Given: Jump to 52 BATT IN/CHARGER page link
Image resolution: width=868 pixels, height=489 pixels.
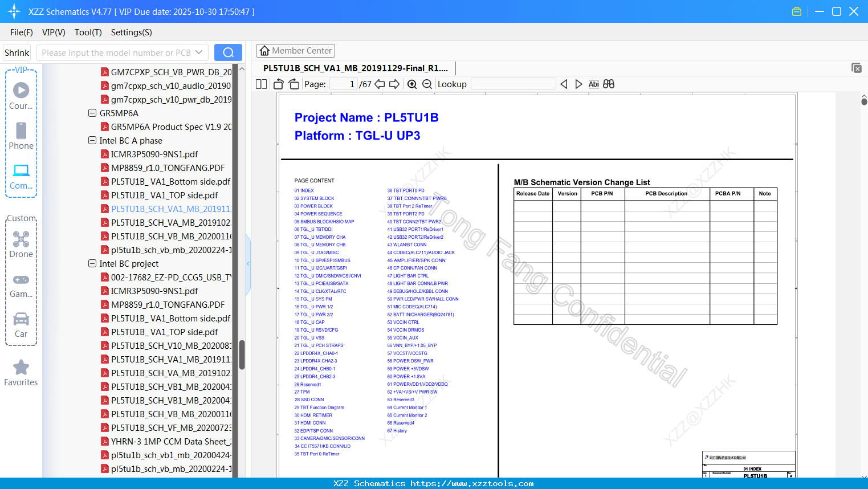Looking at the screenshot, I should tap(421, 315).
